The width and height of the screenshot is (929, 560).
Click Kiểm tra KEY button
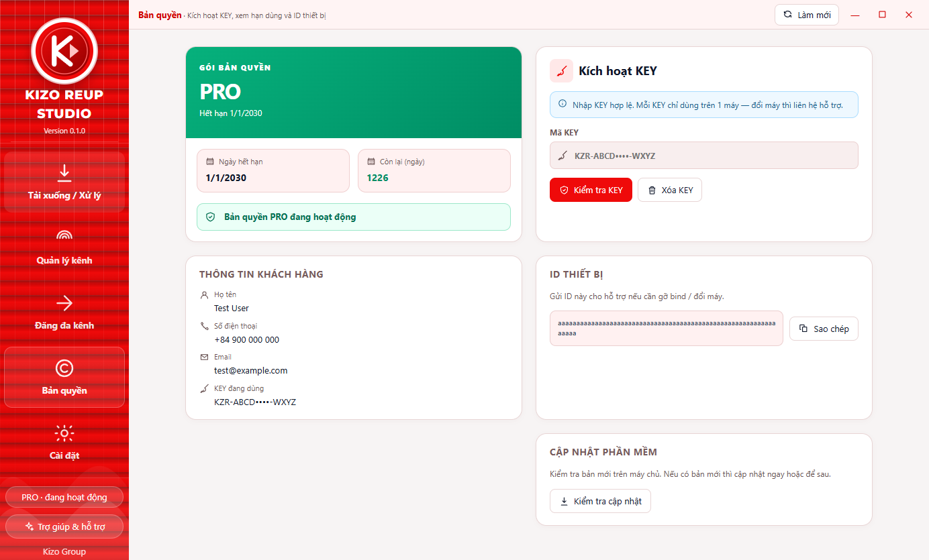tap(591, 190)
